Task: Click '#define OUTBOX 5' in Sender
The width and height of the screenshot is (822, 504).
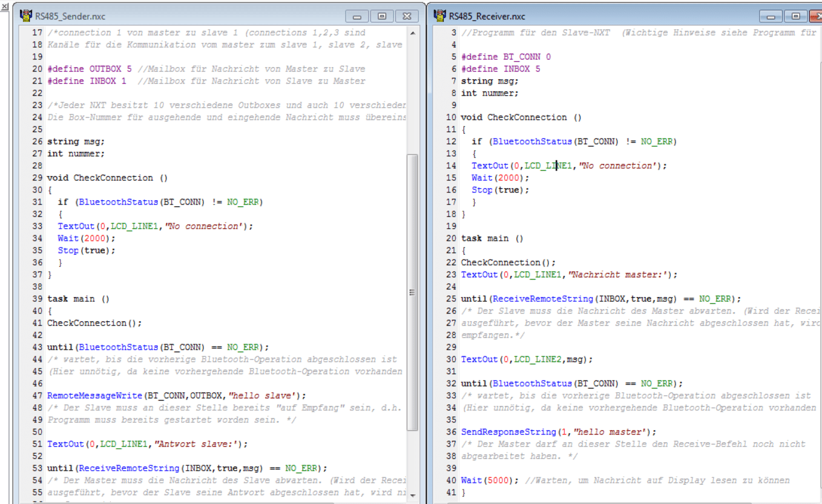Action: (x=89, y=69)
